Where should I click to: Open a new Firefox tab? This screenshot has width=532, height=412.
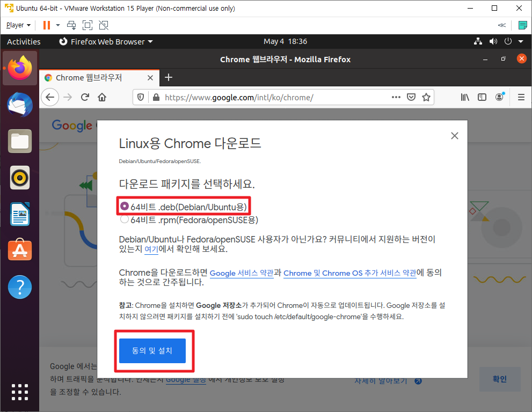pyautogui.click(x=169, y=78)
